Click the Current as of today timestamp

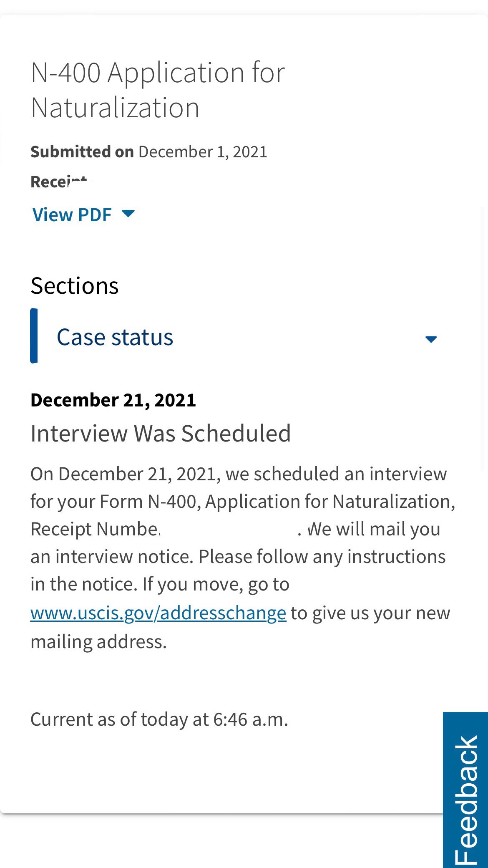159,719
